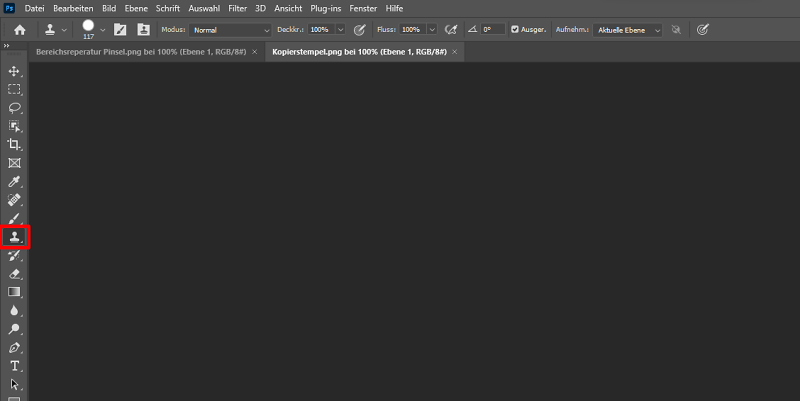Toggle airbrush build-up next to Fluss
The width and height of the screenshot is (800, 401).
click(451, 30)
